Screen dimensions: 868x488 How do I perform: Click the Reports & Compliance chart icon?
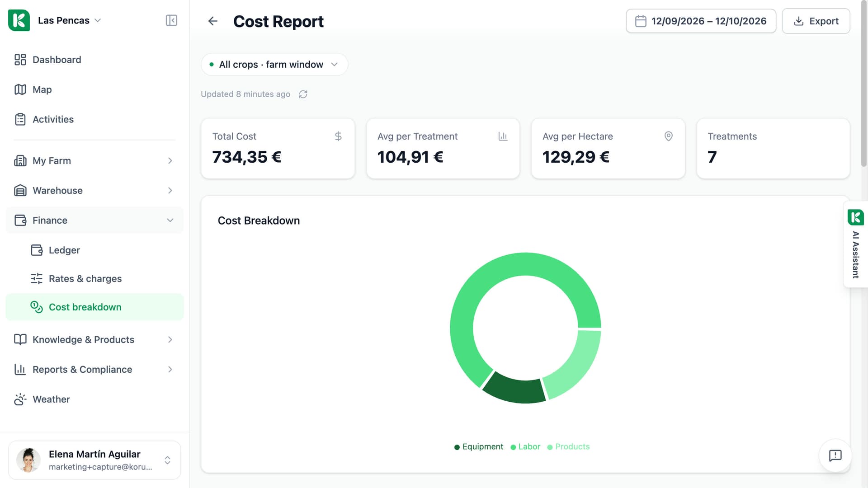click(20, 370)
